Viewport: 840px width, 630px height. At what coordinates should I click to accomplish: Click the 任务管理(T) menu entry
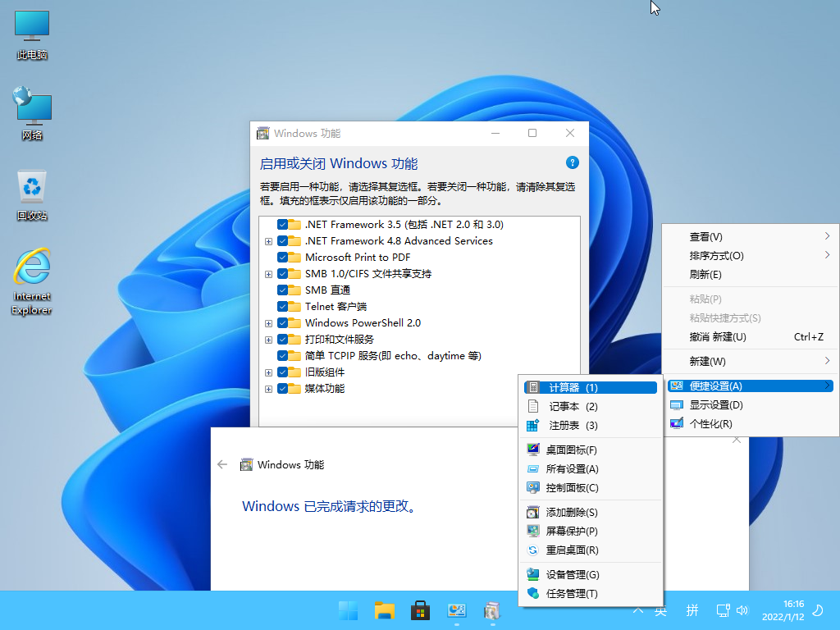(591, 593)
